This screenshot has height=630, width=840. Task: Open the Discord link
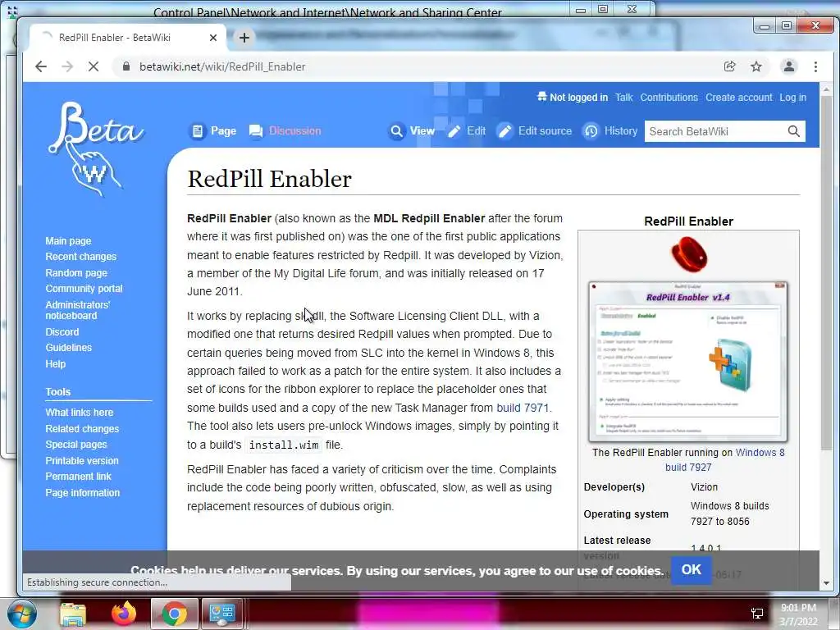pos(62,332)
